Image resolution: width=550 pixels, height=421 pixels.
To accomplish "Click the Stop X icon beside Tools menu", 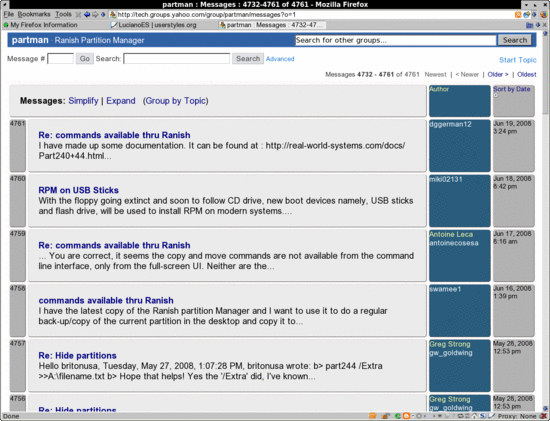I will point(78,14).
